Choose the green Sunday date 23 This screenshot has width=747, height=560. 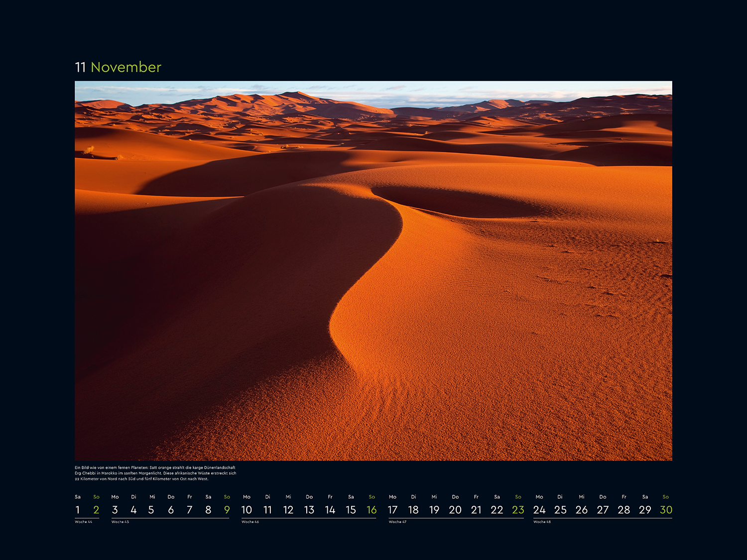(x=518, y=510)
